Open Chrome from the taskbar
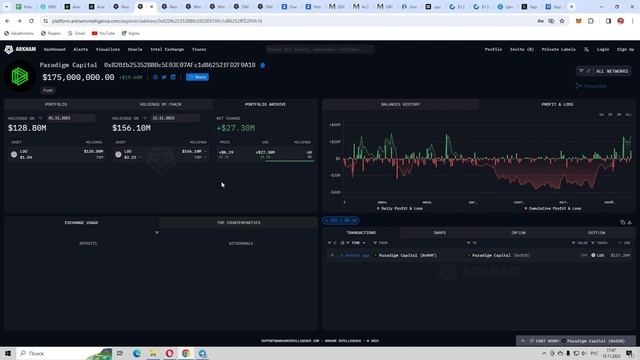 click(x=186, y=353)
